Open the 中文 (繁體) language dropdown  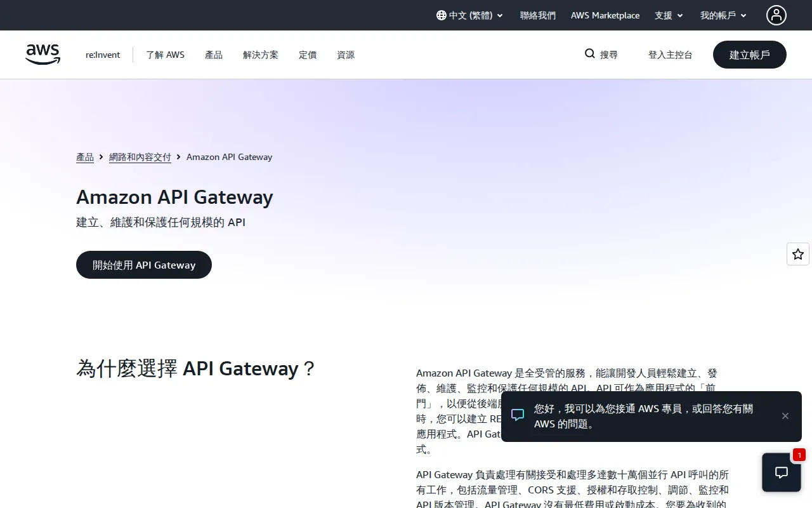pos(470,15)
